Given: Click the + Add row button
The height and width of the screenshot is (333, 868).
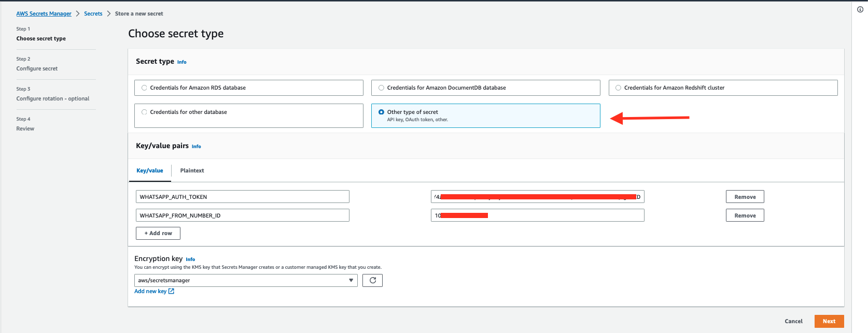Looking at the screenshot, I should pyautogui.click(x=158, y=233).
